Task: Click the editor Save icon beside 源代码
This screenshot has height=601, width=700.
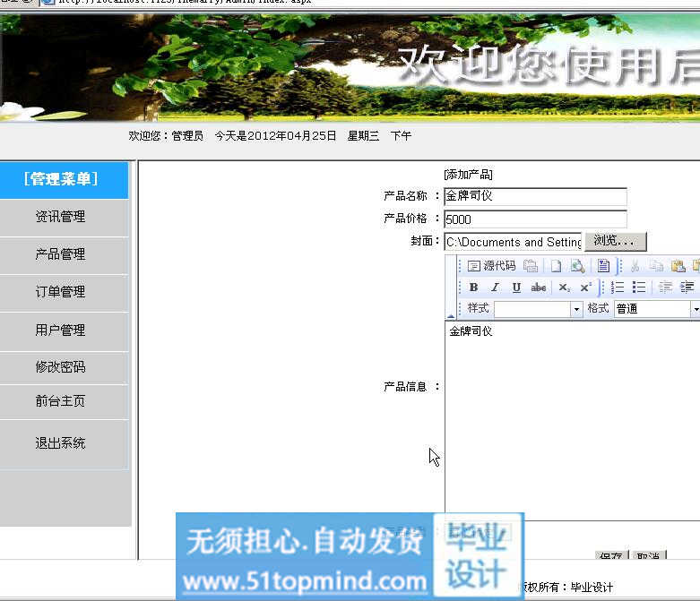Action: point(531,266)
